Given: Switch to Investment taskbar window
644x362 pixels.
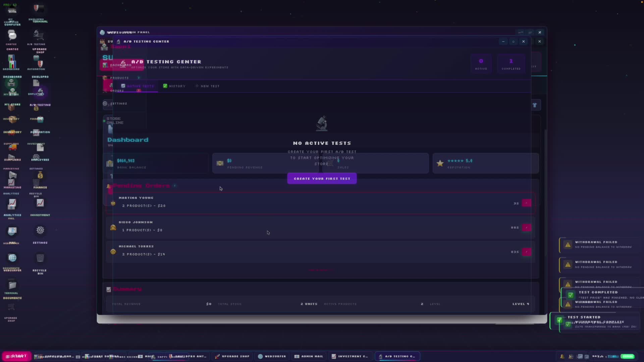Looking at the screenshot, I should click(x=350, y=356).
